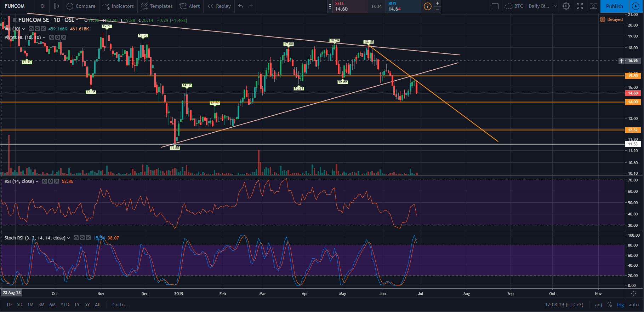Toggle Pivots HL visibility eye
The width and height of the screenshot is (644, 312).
click(x=52, y=37)
